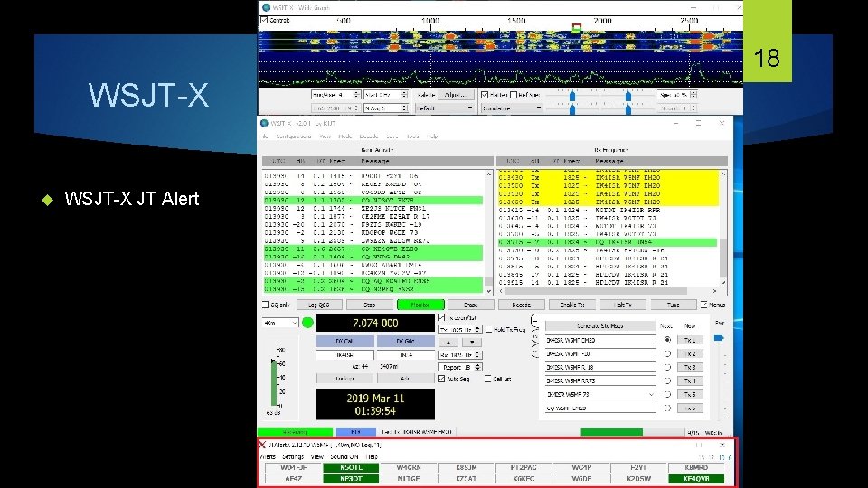Select the Tx 1 Next radio button
This screenshot has height=488, width=868.
click(667, 340)
